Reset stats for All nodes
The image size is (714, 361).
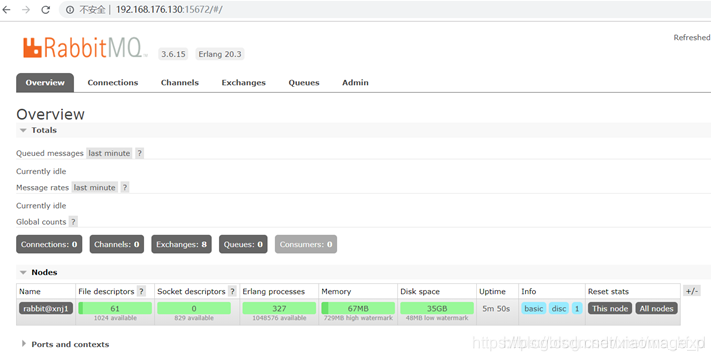coord(657,309)
